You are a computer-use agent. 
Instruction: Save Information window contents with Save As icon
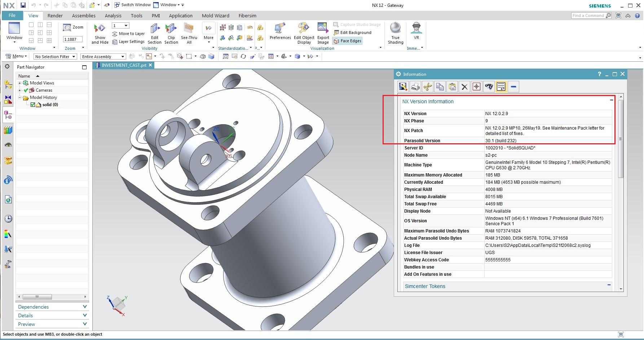403,87
